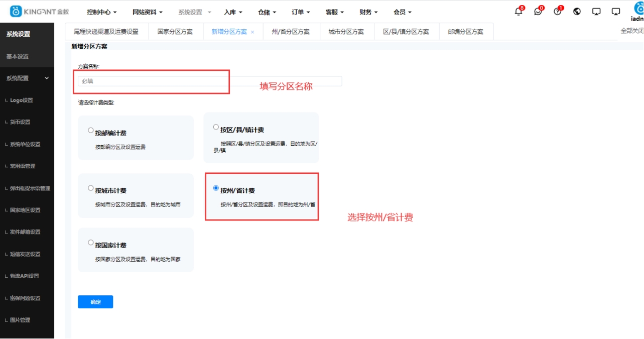Screen dimensions: 644x339
Task: Click the 全部关闭 link to close all tabs
Action: (632, 30)
